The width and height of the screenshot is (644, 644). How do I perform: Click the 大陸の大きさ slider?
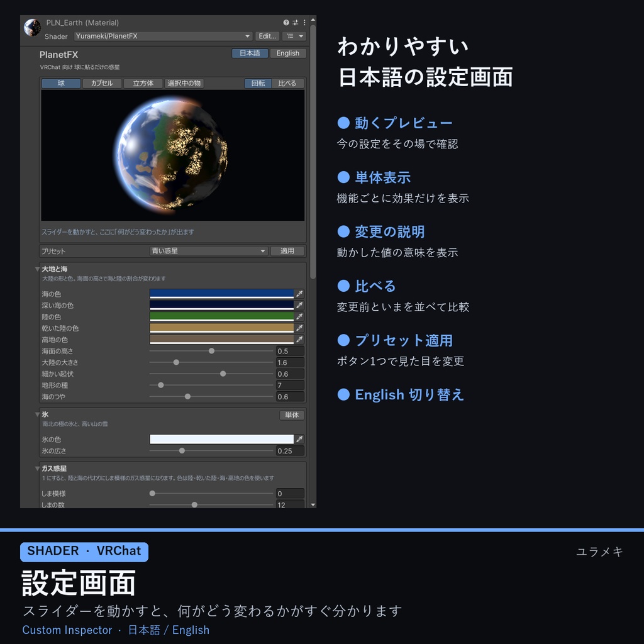click(x=211, y=362)
